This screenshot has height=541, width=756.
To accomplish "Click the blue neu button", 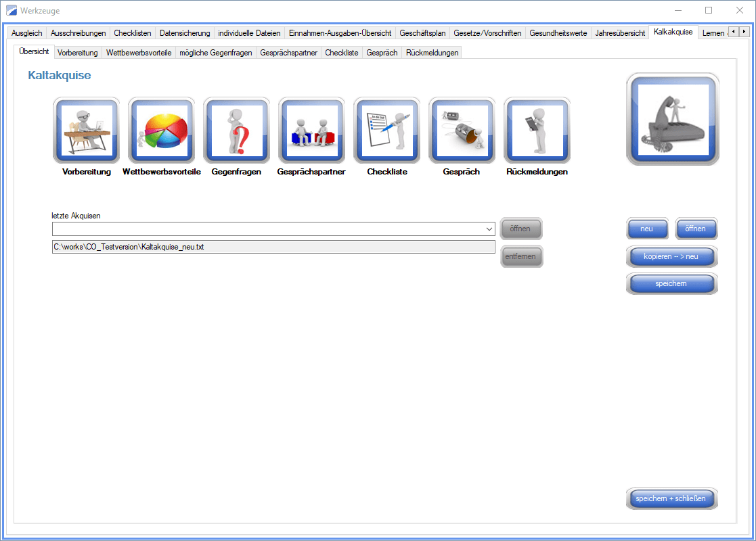I will pyautogui.click(x=647, y=229).
